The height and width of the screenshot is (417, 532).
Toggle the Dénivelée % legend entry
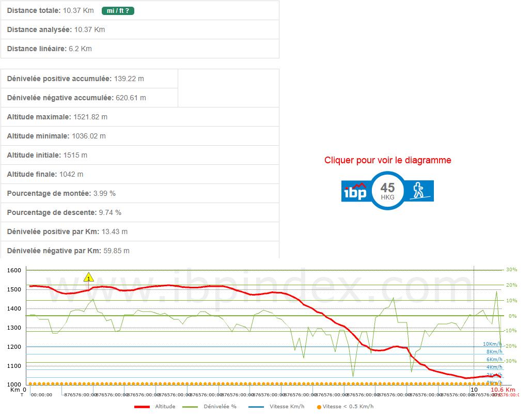(x=220, y=407)
